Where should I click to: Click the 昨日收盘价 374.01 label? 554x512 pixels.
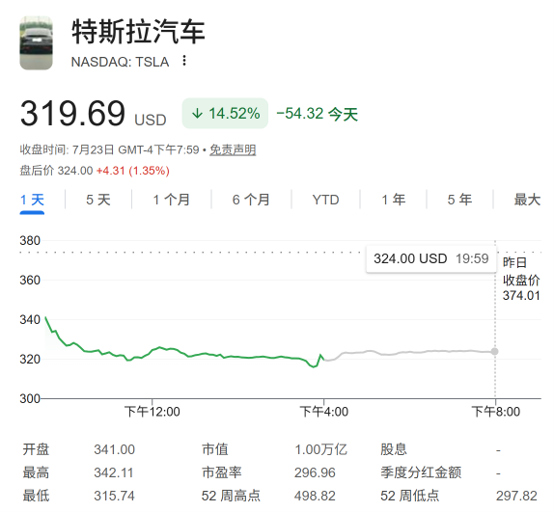click(x=521, y=279)
